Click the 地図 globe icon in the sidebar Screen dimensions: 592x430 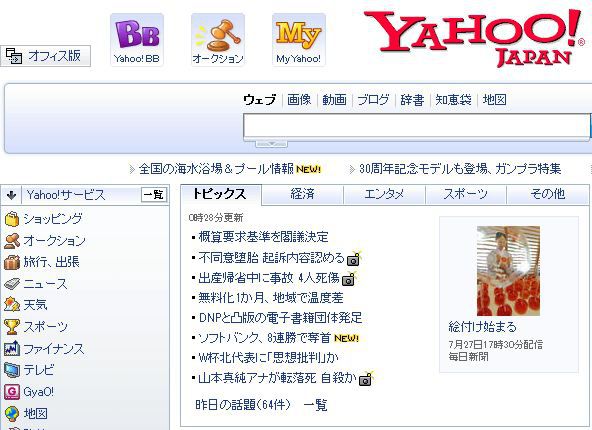[12, 414]
